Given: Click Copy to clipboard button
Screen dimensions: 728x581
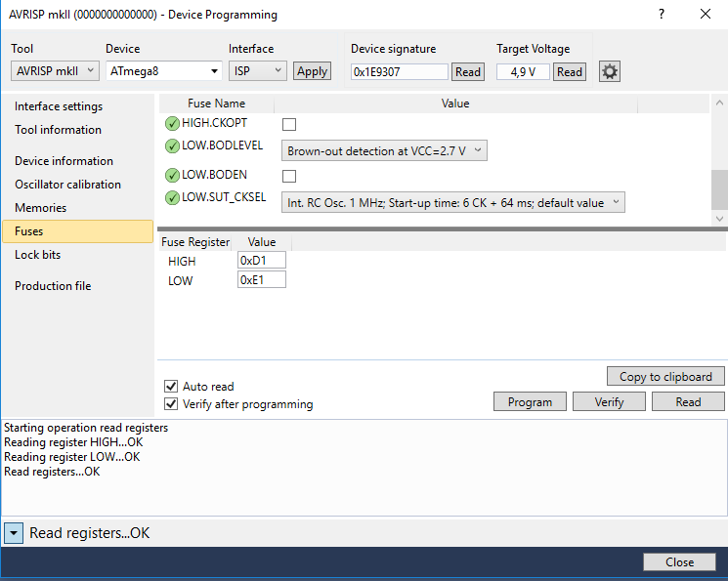Looking at the screenshot, I should pos(665,376).
